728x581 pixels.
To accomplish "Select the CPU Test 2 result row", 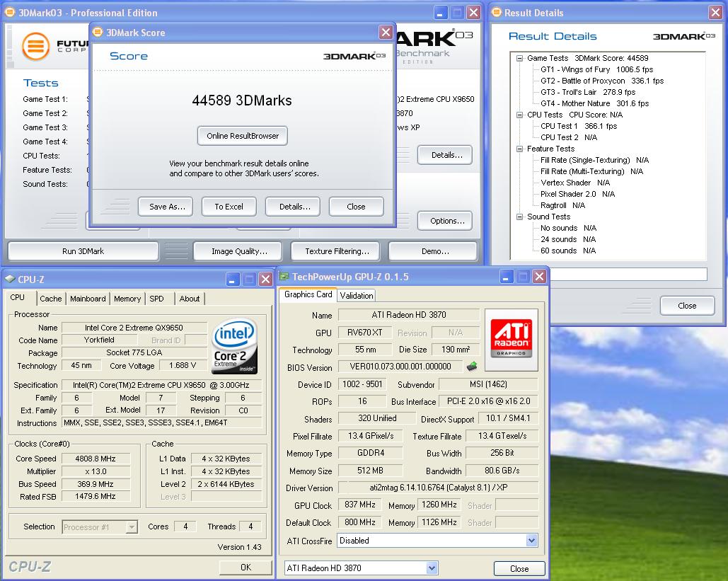I will [x=569, y=137].
